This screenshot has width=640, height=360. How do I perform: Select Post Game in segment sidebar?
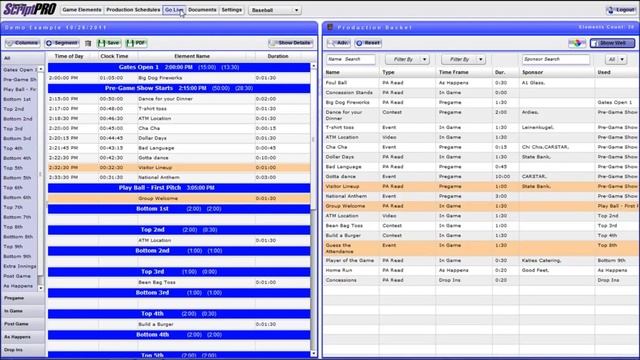coord(20,276)
